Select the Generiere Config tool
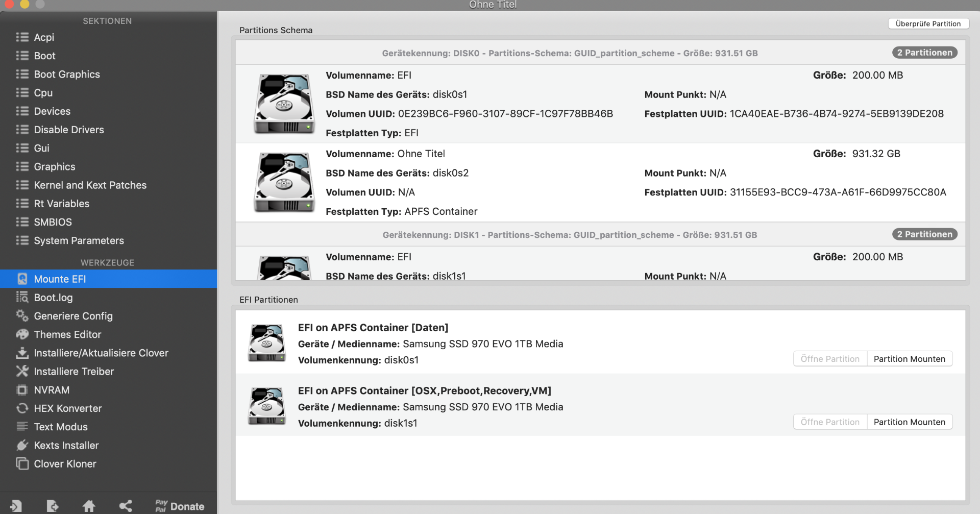Image resolution: width=980 pixels, height=514 pixels. (x=108, y=316)
